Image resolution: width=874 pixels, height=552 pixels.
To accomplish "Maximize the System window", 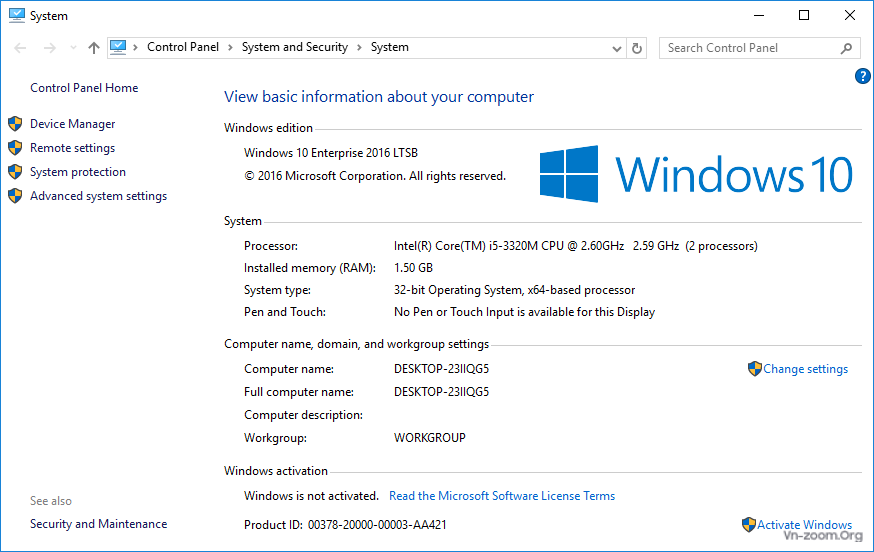I will pyautogui.click(x=804, y=16).
